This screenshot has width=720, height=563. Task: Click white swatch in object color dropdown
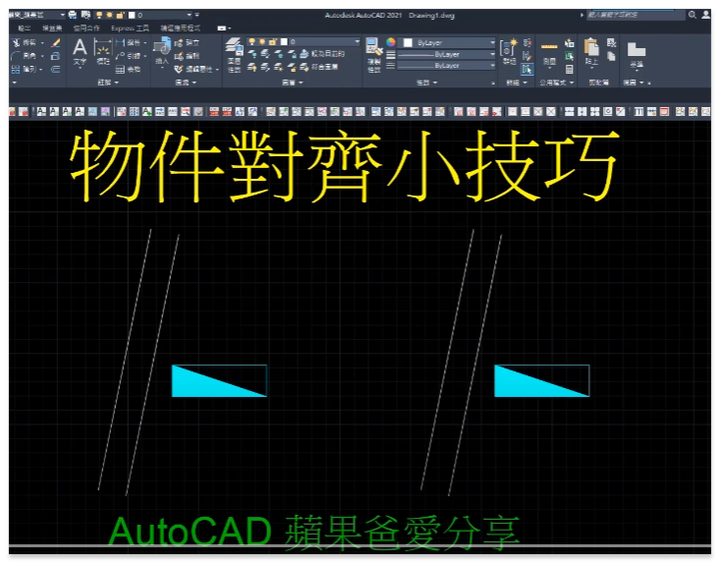pyautogui.click(x=408, y=43)
